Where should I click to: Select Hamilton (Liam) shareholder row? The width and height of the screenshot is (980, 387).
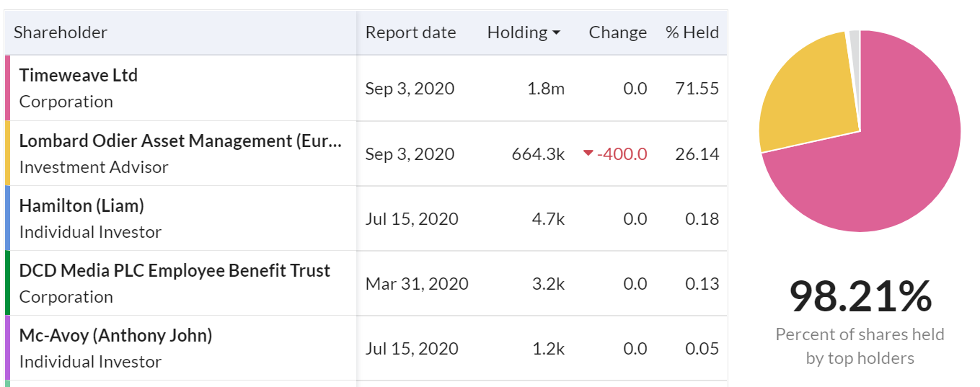pyautogui.click(x=366, y=218)
